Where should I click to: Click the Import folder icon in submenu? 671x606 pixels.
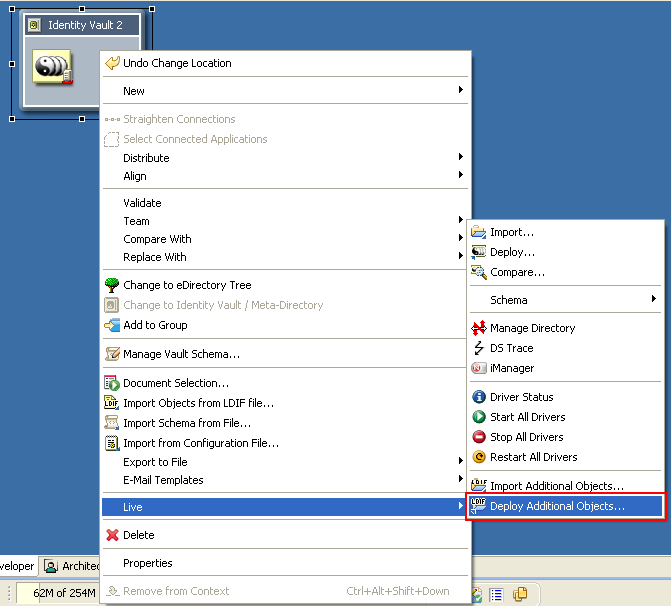(478, 232)
